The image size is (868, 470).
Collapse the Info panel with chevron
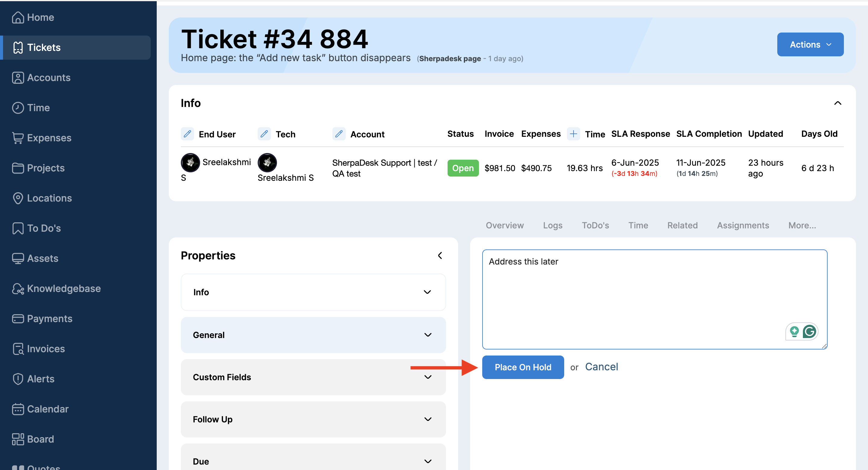click(838, 103)
